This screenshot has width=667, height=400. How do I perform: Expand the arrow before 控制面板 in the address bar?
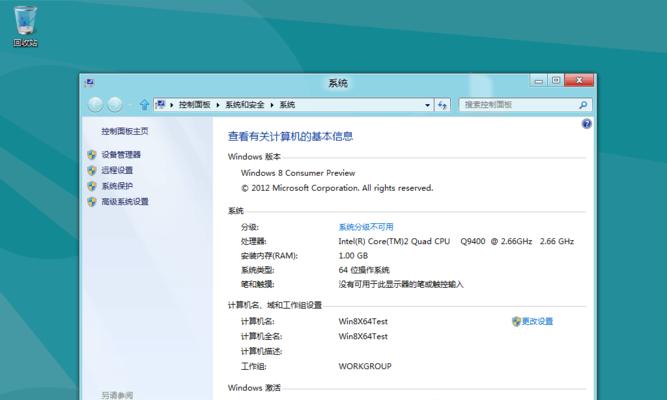(171, 105)
